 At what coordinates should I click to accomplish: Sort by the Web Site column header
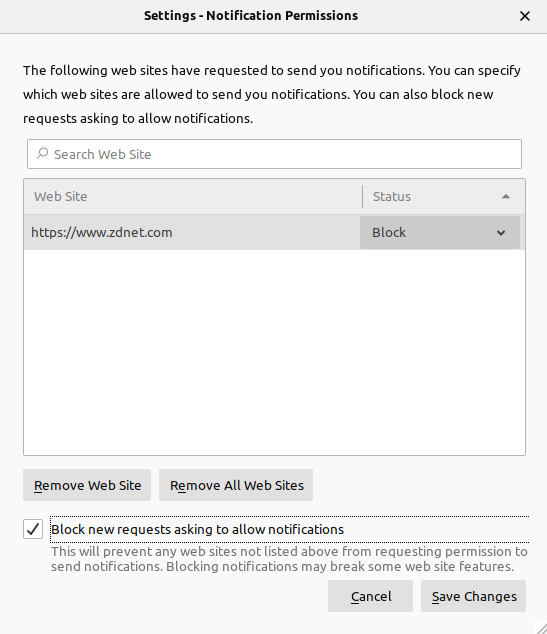[x=193, y=197]
